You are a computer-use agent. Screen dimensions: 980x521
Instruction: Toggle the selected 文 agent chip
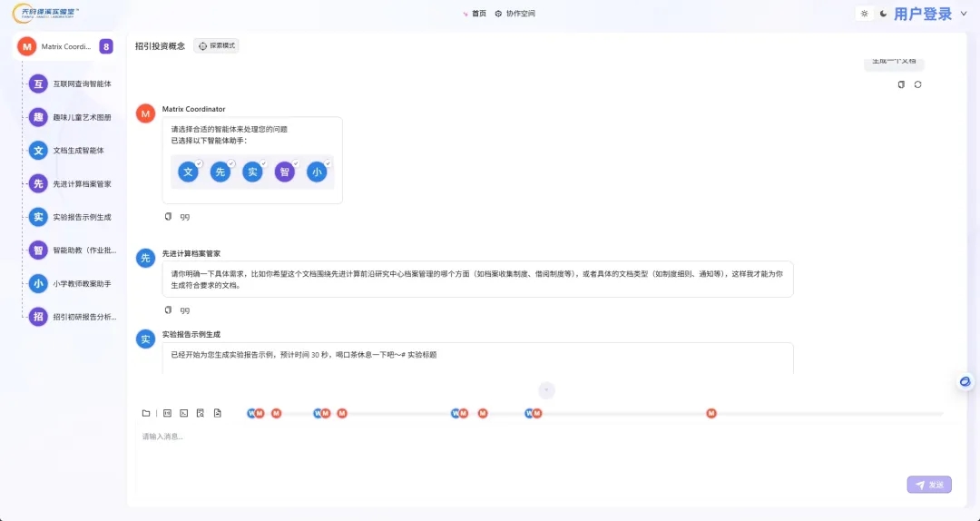coord(188,172)
